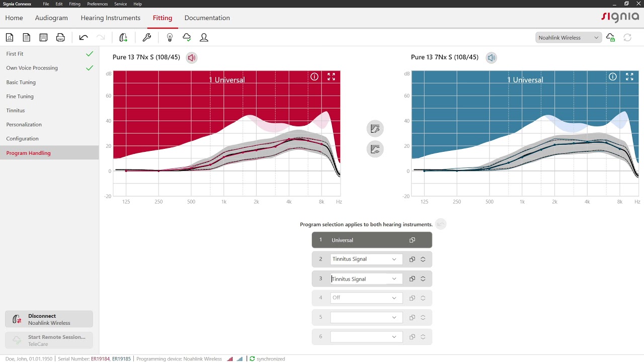Open the TeleCare cloud check icon
The image size is (644, 362).
pyautogui.click(x=187, y=37)
